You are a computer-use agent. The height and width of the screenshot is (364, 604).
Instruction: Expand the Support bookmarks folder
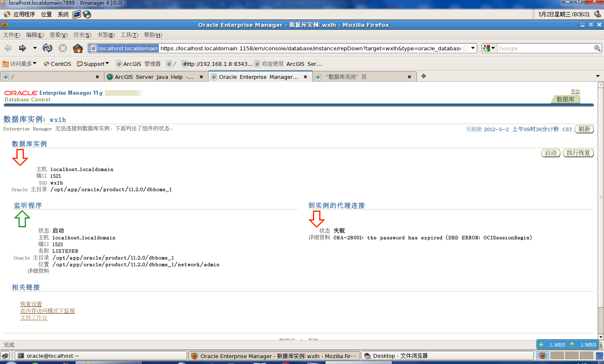tap(93, 64)
